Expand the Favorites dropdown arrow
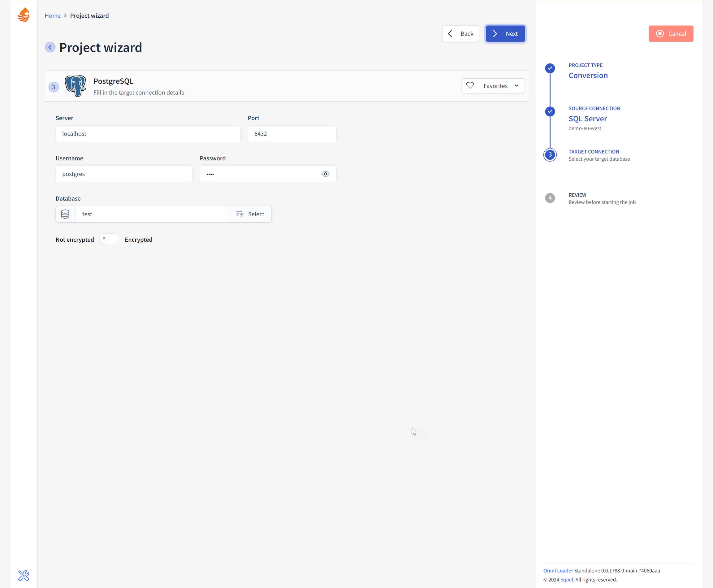The image size is (713, 588). point(516,86)
